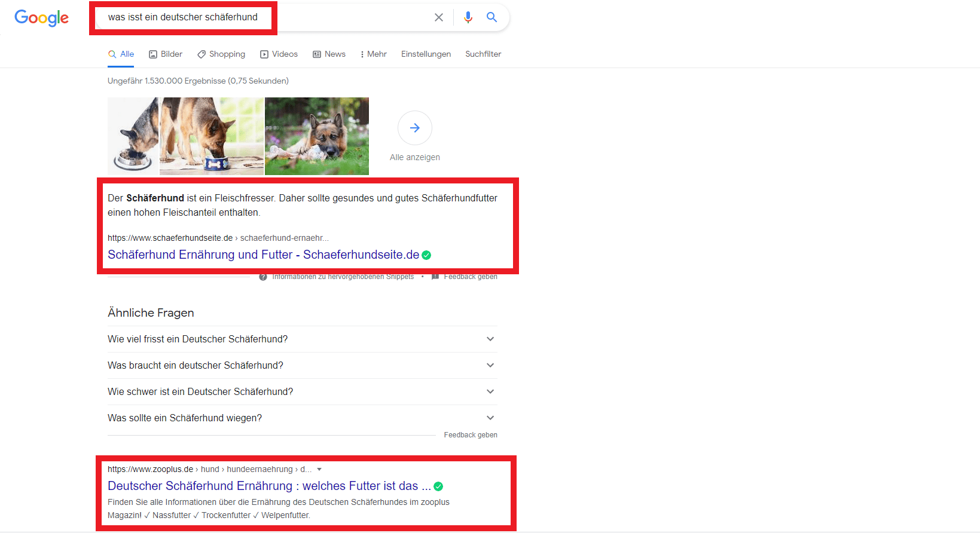Click the green verified badge beside Schaeferhundseite.de title
Viewport: 980px width, 536px height.
tap(426, 255)
